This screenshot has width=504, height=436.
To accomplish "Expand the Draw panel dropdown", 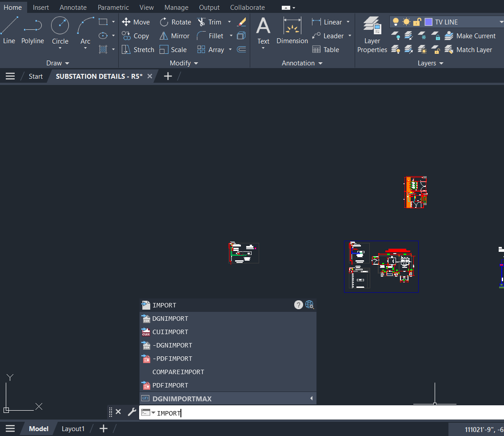I will [58, 63].
